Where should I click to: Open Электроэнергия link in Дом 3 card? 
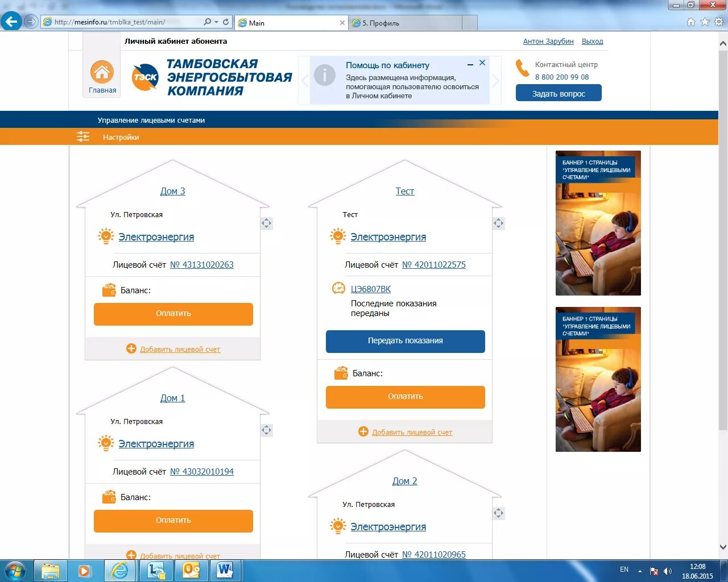(x=156, y=237)
